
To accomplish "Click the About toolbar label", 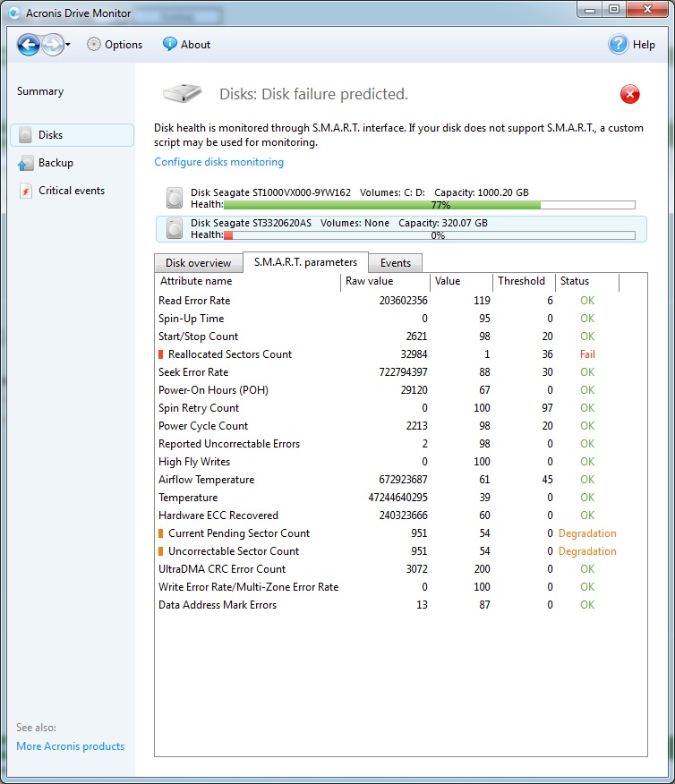I will [195, 45].
